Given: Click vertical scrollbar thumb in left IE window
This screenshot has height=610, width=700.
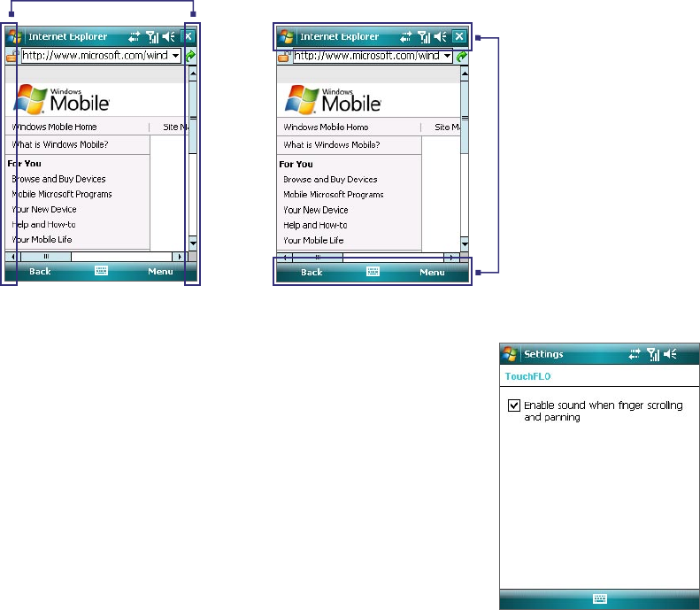Looking at the screenshot, I should [x=193, y=117].
